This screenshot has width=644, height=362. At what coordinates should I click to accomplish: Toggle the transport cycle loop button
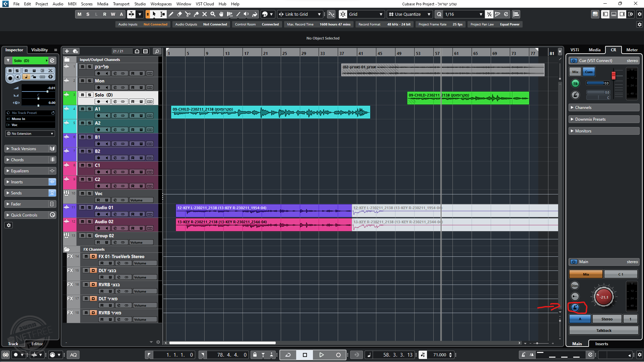[x=288, y=355]
